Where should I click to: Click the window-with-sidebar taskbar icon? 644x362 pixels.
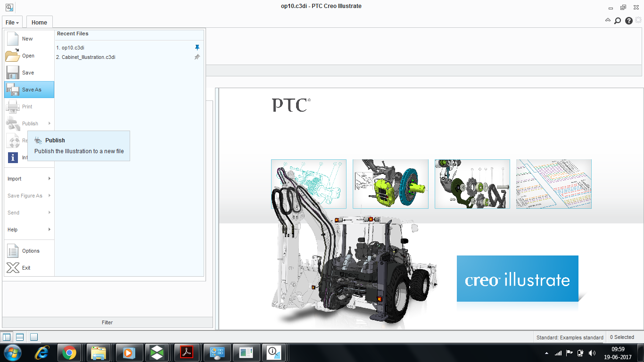(x=246, y=353)
